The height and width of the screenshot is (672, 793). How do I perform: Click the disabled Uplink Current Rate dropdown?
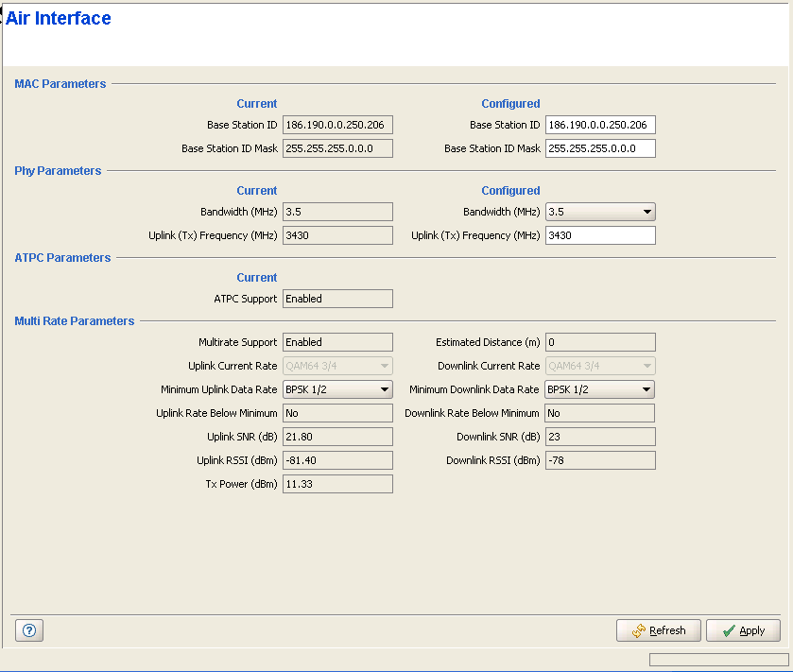337,366
